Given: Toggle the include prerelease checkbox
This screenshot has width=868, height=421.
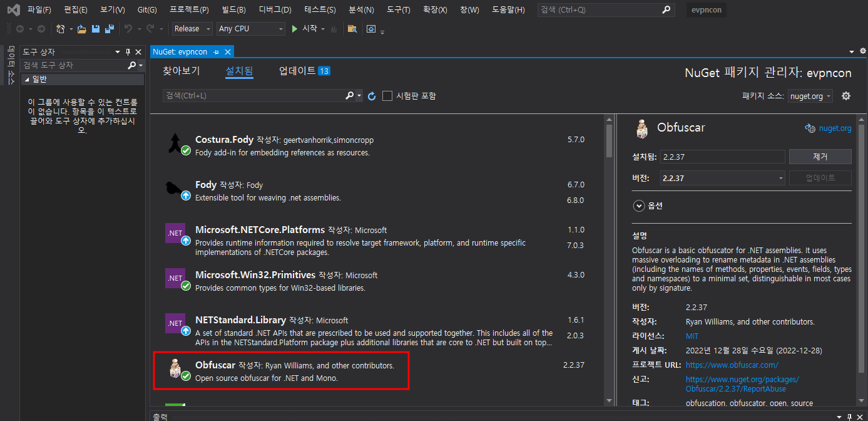Looking at the screenshot, I should (x=387, y=96).
